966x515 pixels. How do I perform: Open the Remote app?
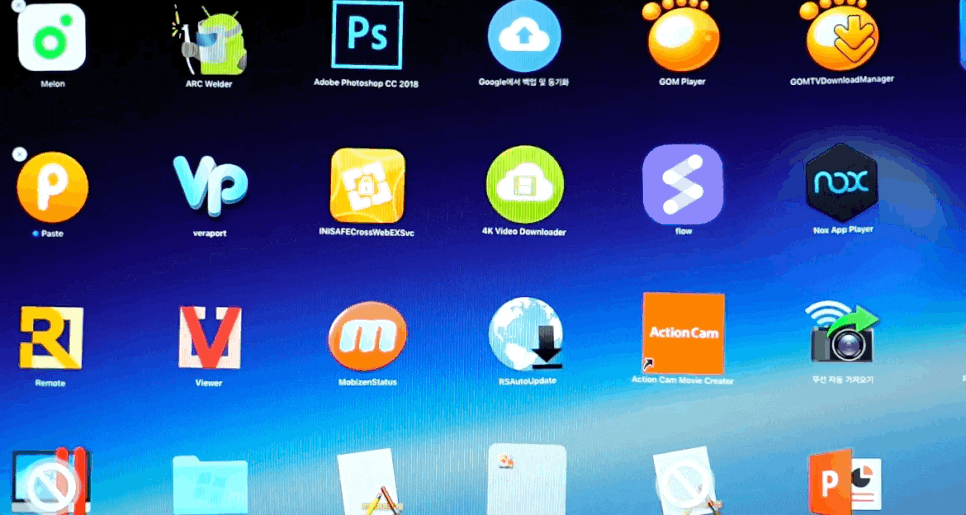pos(51,338)
